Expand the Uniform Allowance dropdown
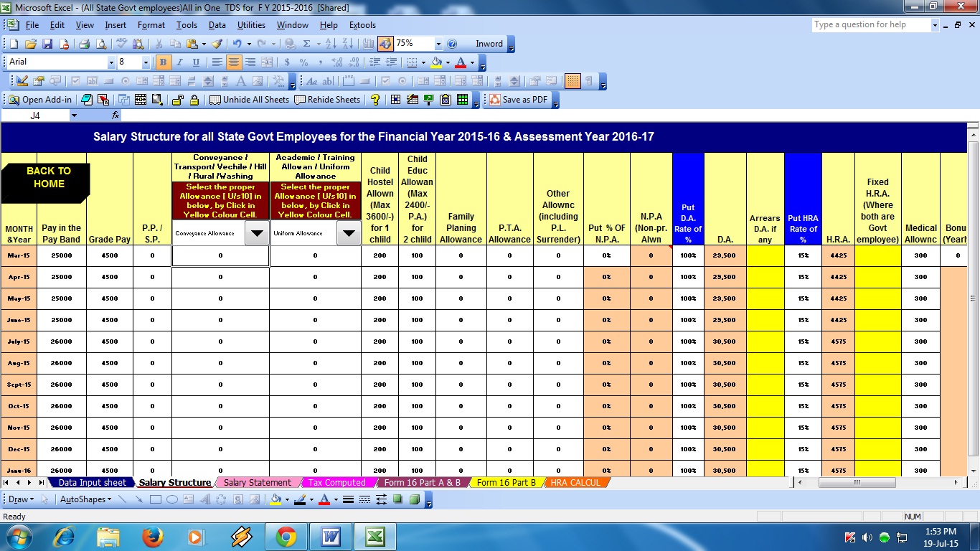Screen dimensions: 980x551 [x=349, y=233]
